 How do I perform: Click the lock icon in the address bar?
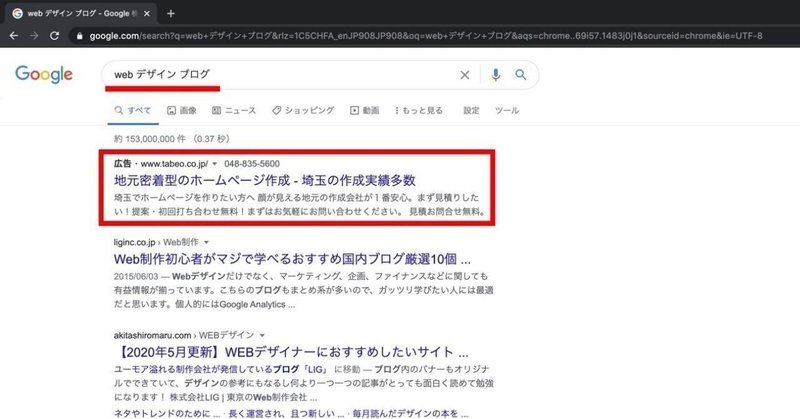(x=79, y=36)
